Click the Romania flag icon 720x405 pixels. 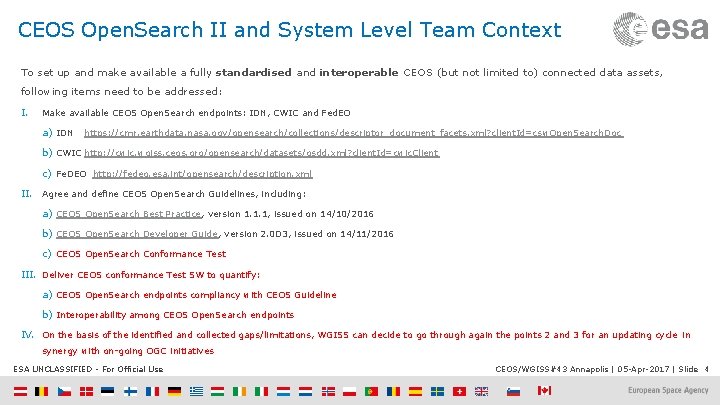pos(394,391)
